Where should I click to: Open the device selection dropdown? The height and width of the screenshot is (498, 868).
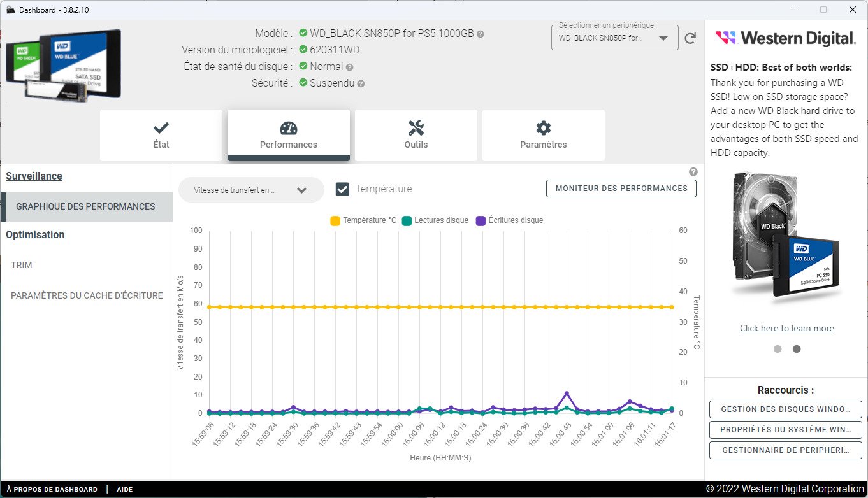point(614,38)
